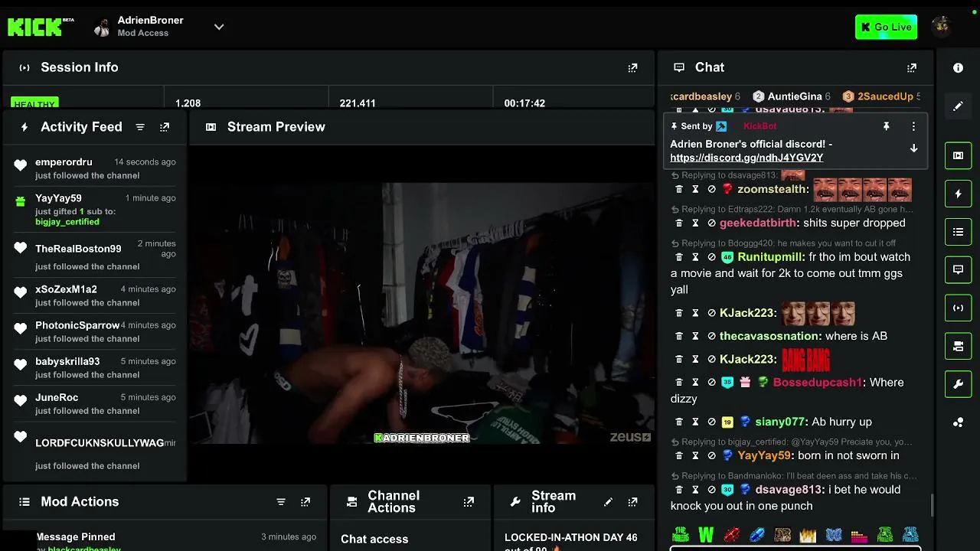This screenshot has width=980, height=551.
Task: Click babyskrilla93 follow entry
Action: tap(95, 367)
